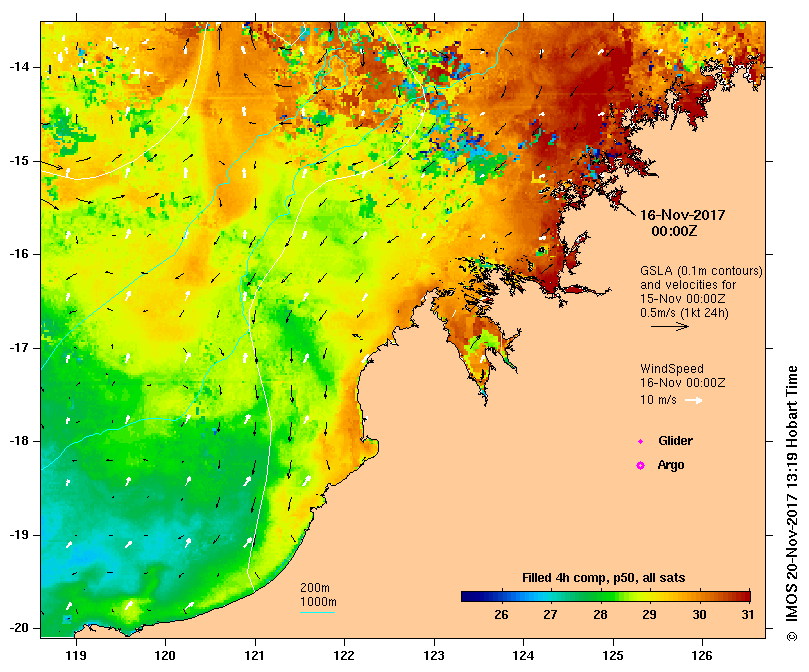Click latitude label -18 on the axis
Image resolution: width=809 pixels, height=672 pixels.
click(x=20, y=441)
